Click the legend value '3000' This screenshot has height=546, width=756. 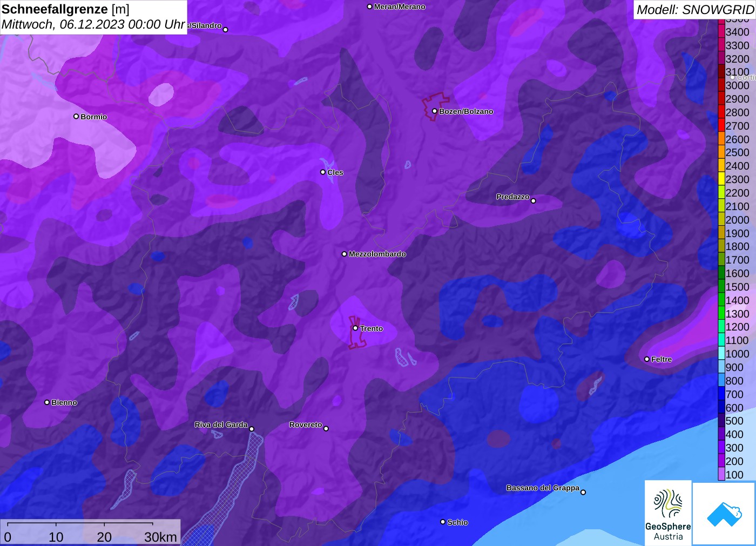tap(737, 85)
